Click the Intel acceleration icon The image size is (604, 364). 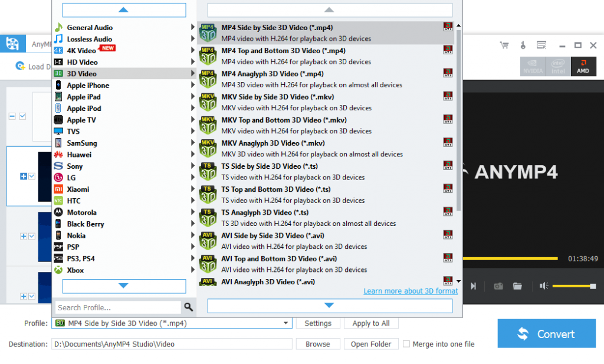tap(557, 66)
